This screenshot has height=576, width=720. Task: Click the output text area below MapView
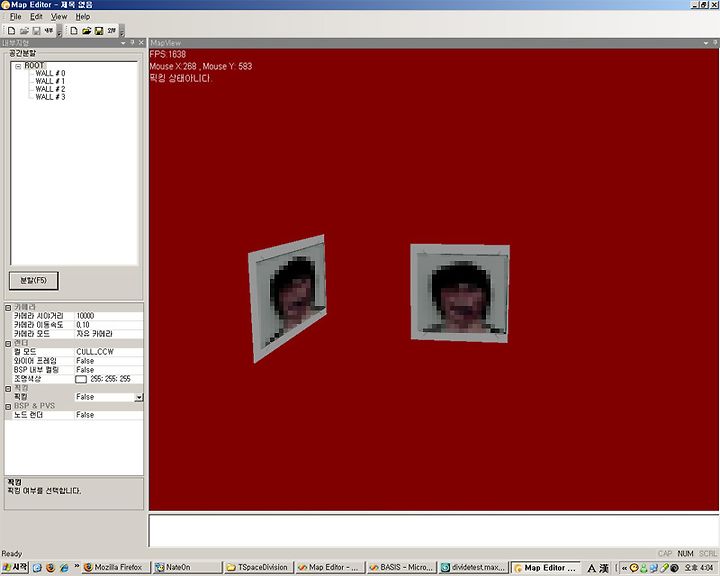click(433, 531)
